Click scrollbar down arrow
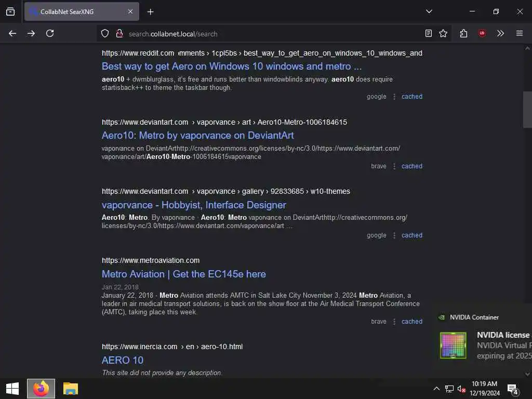The height and width of the screenshot is (399, 532). [527, 374]
